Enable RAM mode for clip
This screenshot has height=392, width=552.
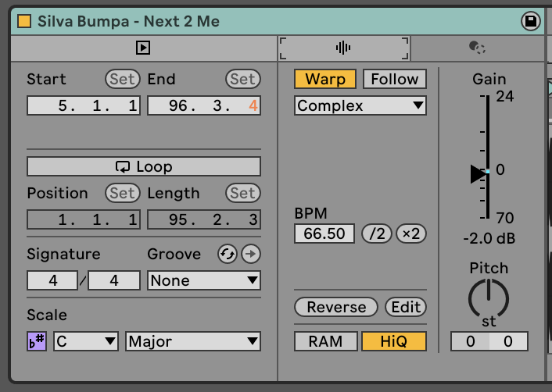(x=324, y=341)
